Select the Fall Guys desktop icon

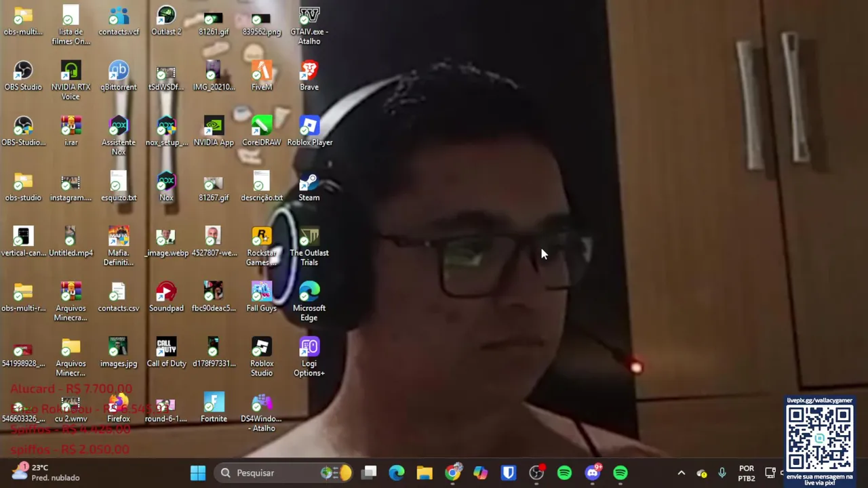pos(262,297)
